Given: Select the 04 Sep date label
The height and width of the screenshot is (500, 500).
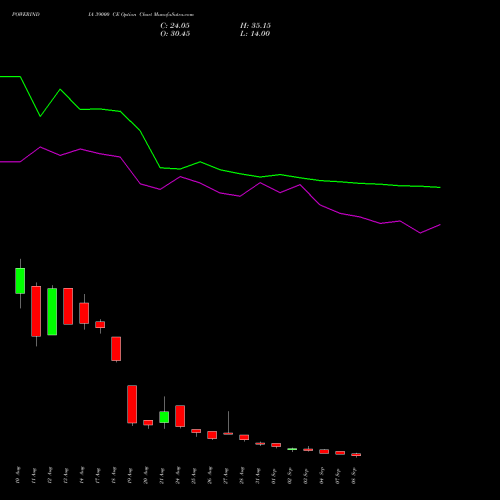Looking at the screenshot, I should pos(322,475).
